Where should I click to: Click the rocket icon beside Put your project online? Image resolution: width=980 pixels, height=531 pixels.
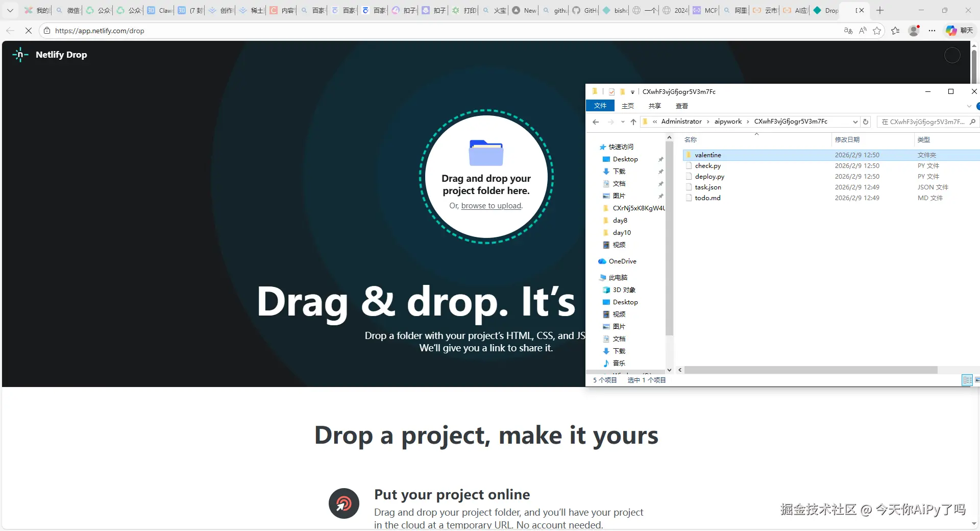point(344,503)
